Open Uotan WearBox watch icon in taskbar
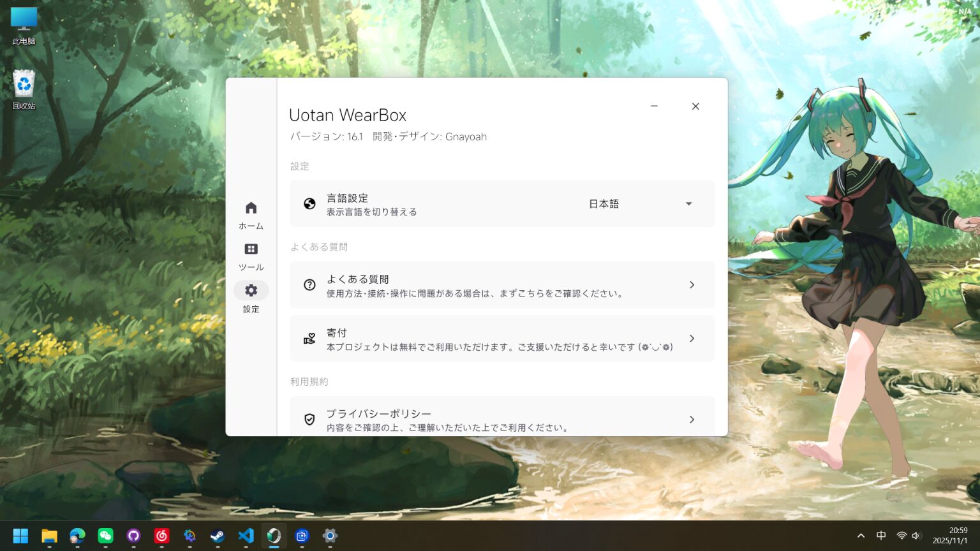This screenshot has width=980, height=551. (x=274, y=536)
